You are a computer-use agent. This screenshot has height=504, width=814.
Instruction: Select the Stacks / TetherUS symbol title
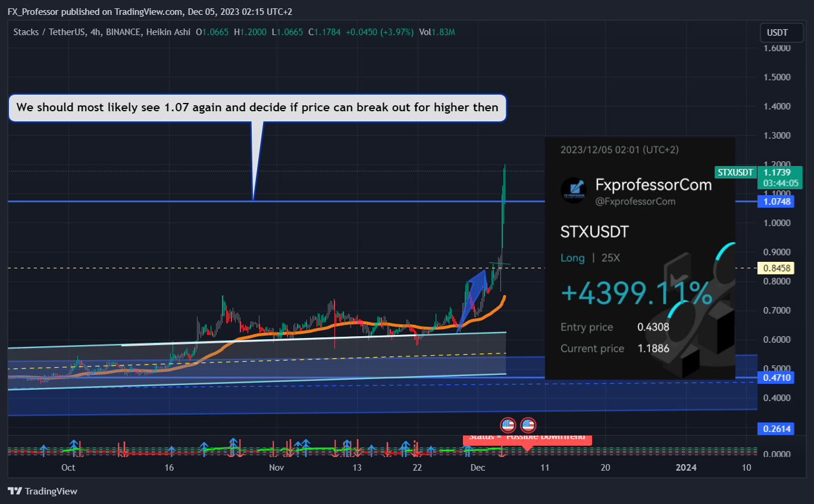coord(48,32)
